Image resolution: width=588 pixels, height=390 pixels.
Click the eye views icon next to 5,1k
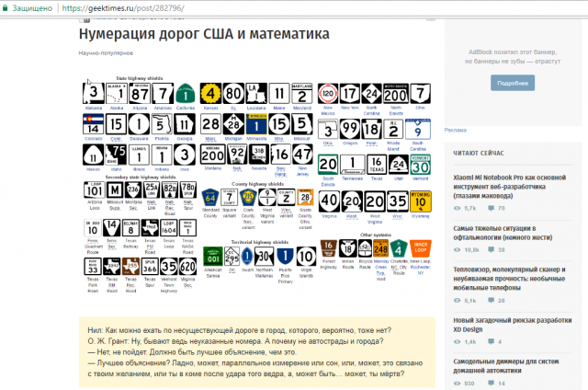[457, 300]
